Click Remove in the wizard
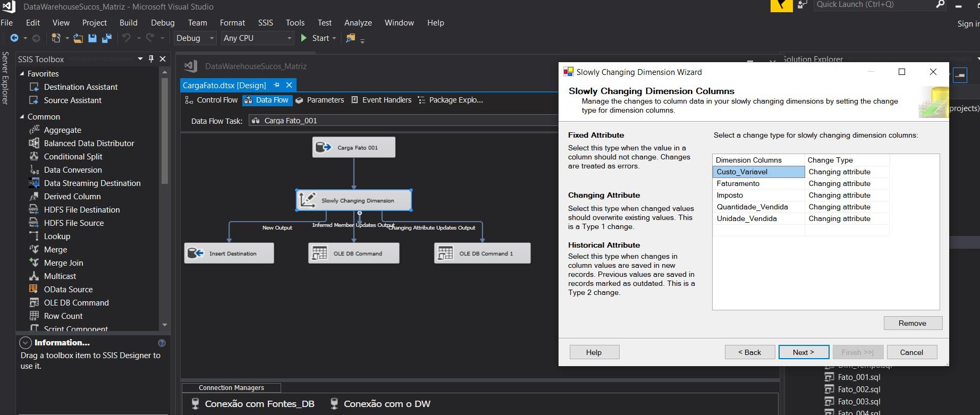This screenshot has width=980, height=415. point(913,323)
